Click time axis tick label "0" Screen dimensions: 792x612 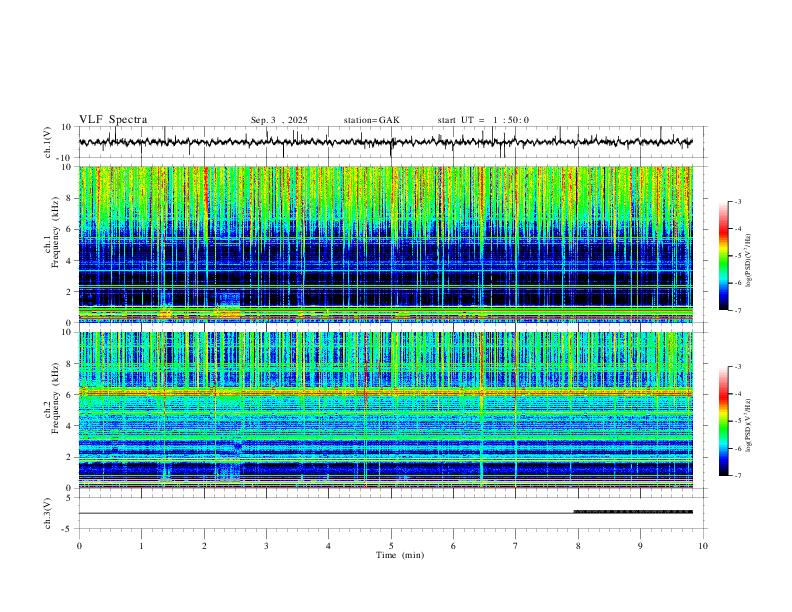(x=79, y=546)
